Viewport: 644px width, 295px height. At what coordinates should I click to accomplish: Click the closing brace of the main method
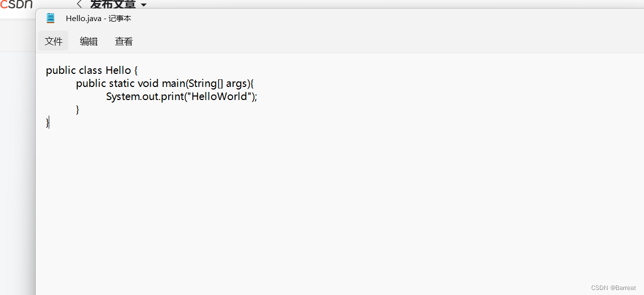pyautogui.click(x=77, y=109)
